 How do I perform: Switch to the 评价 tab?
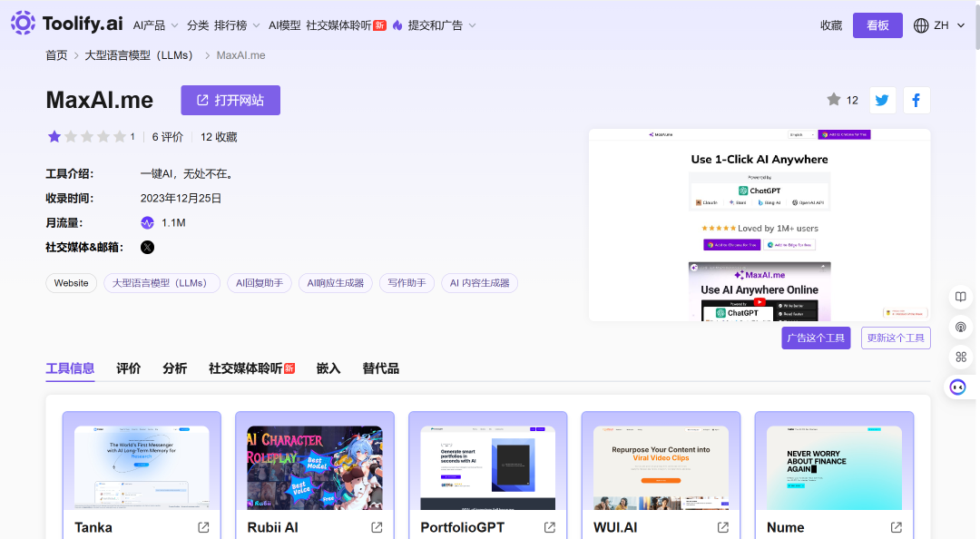coord(129,368)
